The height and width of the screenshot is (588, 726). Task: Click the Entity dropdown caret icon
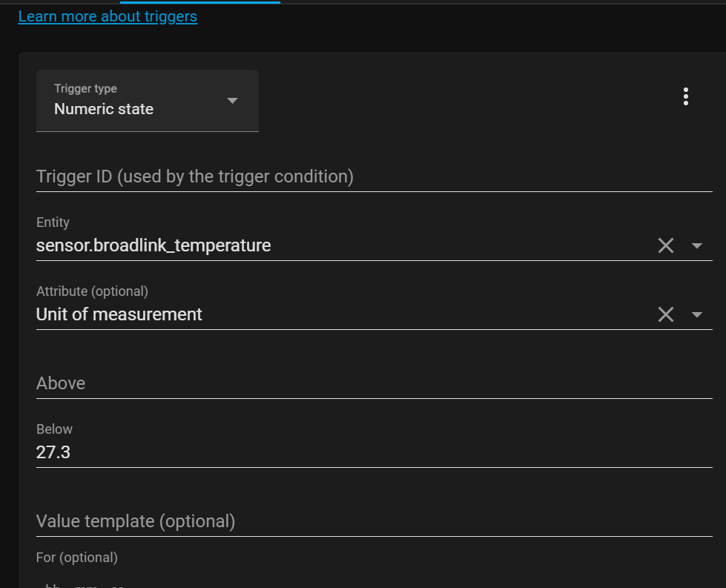coord(696,245)
